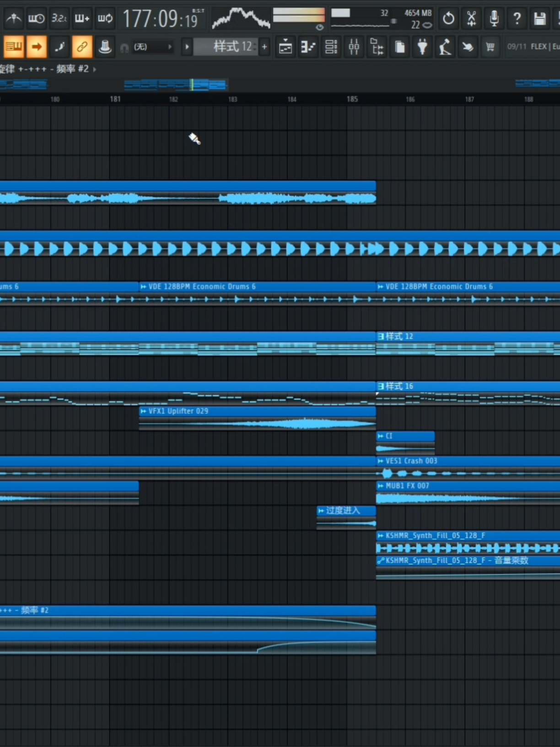The width and height of the screenshot is (560, 747).
Task: Toggle step editing mode icon
Action: point(59,47)
